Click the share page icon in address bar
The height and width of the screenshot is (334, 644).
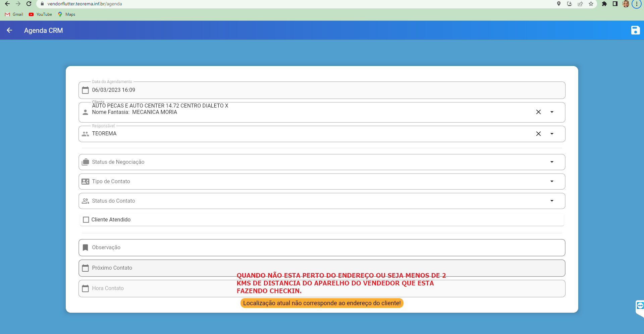[580, 4]
